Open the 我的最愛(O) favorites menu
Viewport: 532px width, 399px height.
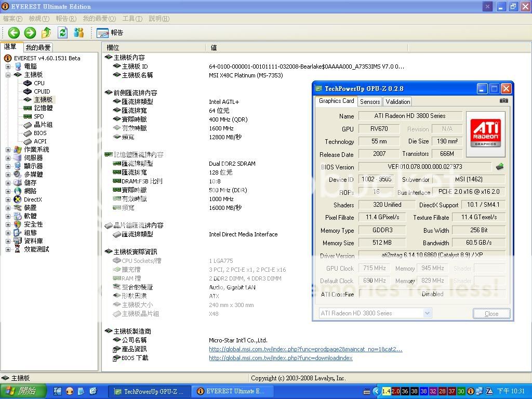[x=99, y=19]
